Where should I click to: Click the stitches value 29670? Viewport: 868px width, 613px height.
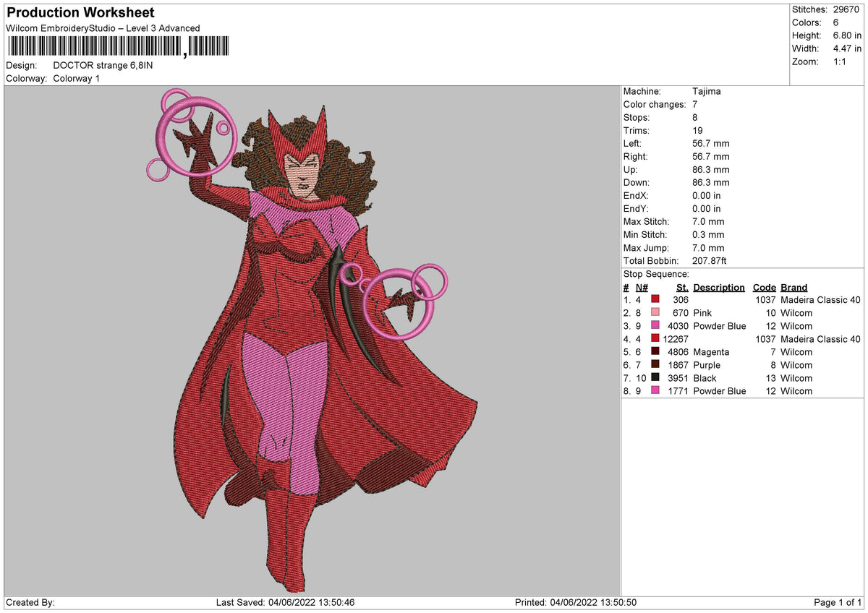(x=846, y=9)
